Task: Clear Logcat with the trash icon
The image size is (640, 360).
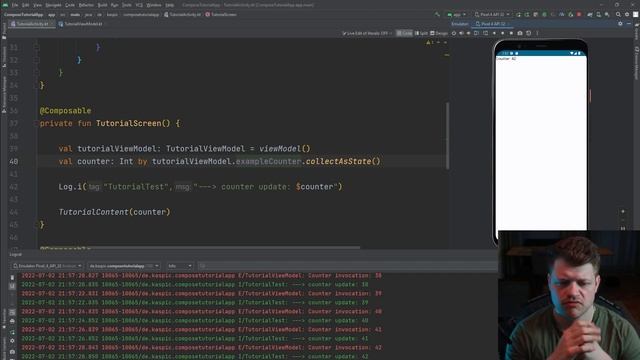Action: point(12,278)
